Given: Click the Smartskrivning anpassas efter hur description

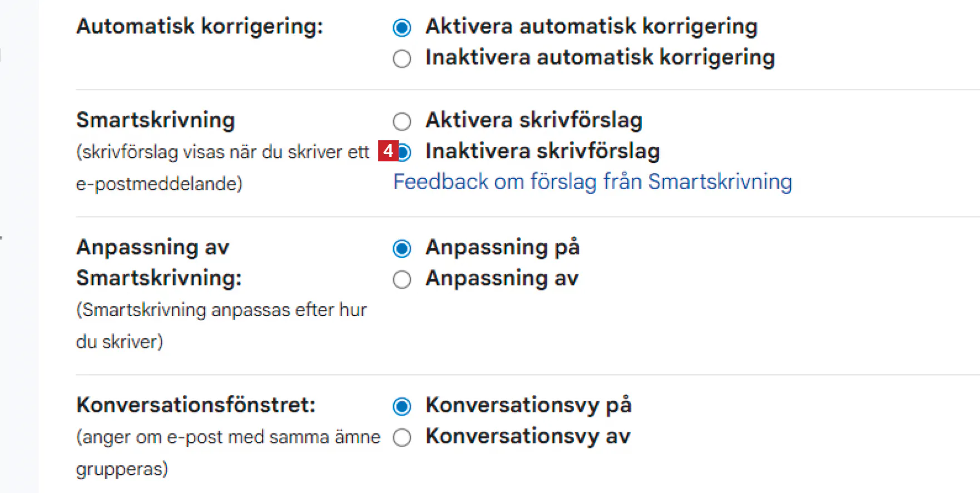Looking at the screenshot, I should (x=221, y=310).
